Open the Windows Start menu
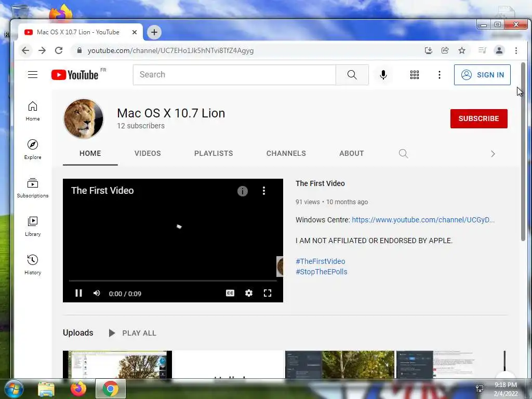 (14, 389)
